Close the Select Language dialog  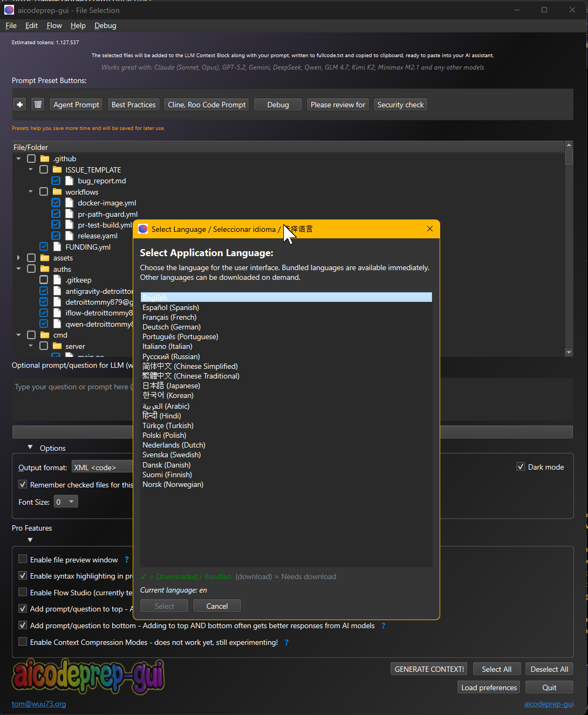tap(430, 229)
